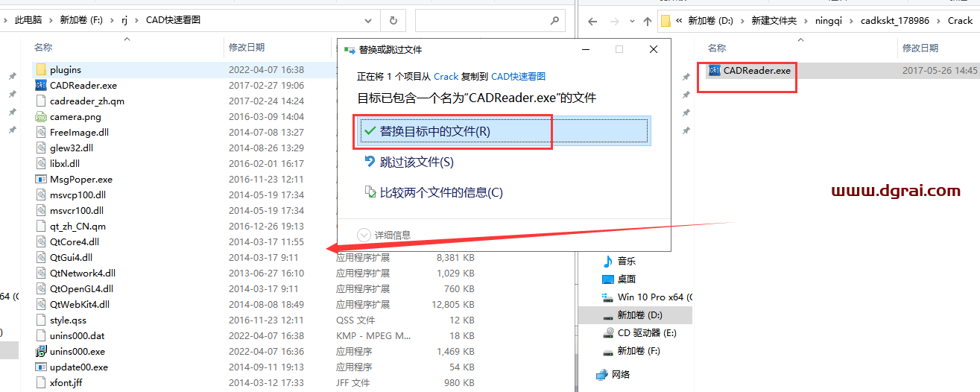Select the qt_zh_CN.qm file icon
Screen dimensions: 980x392
click(41, 226)
